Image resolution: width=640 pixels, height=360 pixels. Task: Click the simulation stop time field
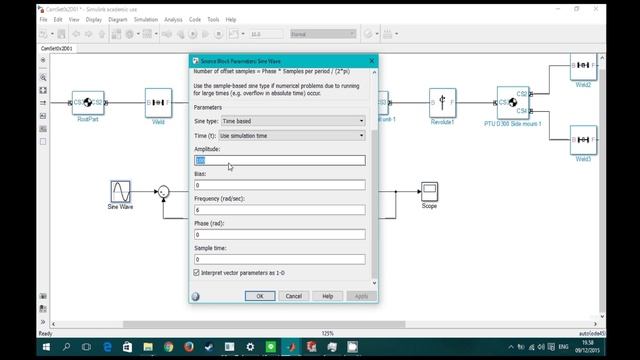[266, 34]
